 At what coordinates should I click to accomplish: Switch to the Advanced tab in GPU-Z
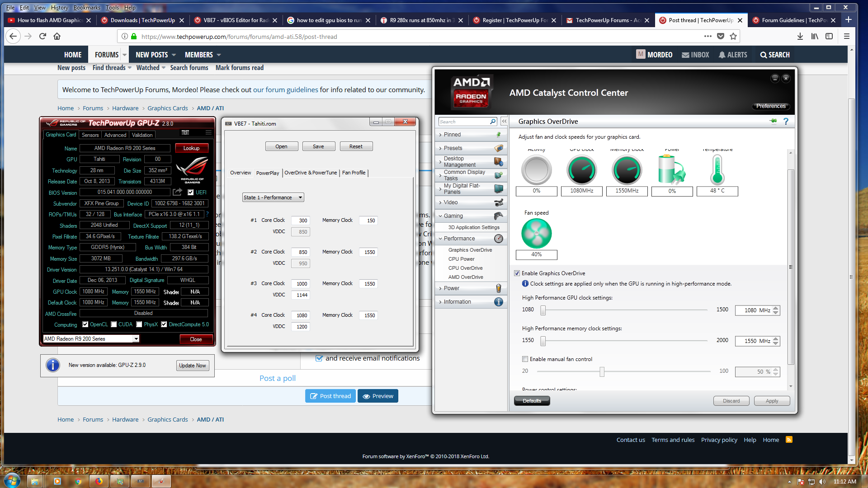115,135
